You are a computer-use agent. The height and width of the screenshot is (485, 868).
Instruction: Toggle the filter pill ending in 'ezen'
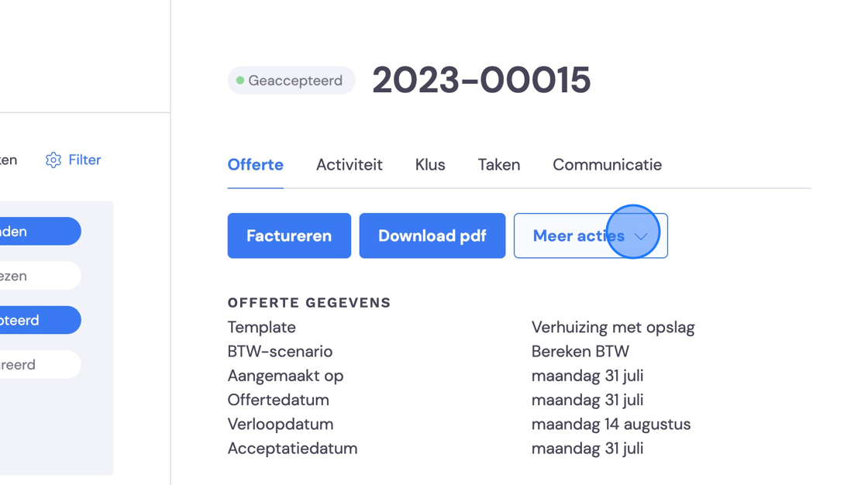point(39,276)
